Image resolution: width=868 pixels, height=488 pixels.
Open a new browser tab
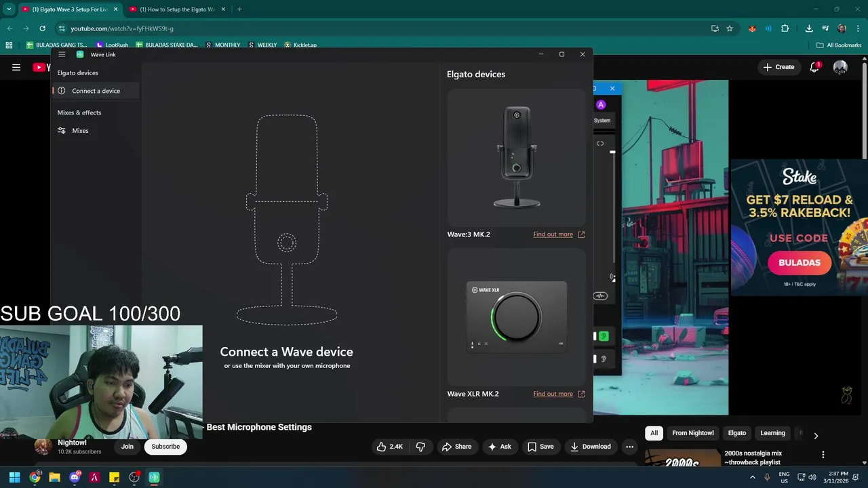click(x=239, y=9)
